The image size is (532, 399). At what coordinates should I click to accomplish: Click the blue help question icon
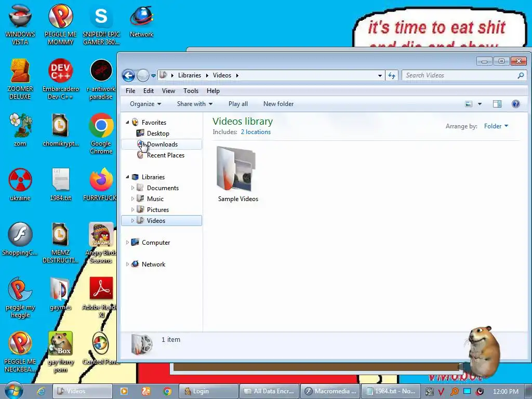pos(516,104)
